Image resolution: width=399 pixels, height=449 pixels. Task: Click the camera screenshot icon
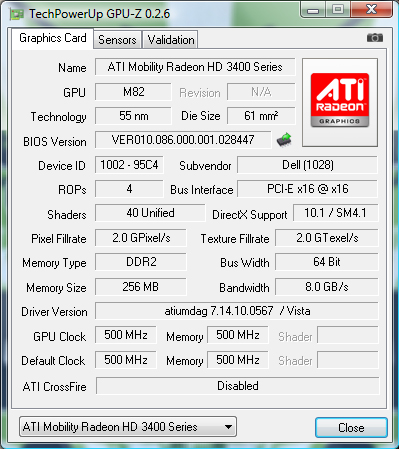point(375,38)
